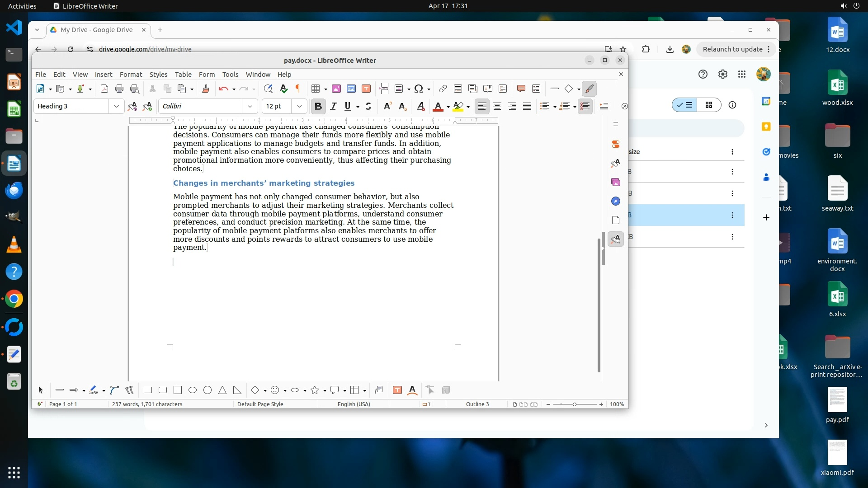Enable Justified paragraph alignment
868x488 pixels.
coord(527,106)
